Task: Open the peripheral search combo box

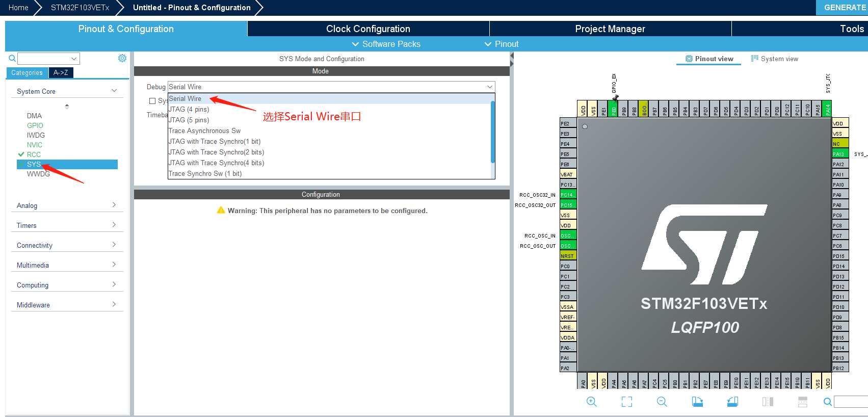Action: (x=49, y=59)
